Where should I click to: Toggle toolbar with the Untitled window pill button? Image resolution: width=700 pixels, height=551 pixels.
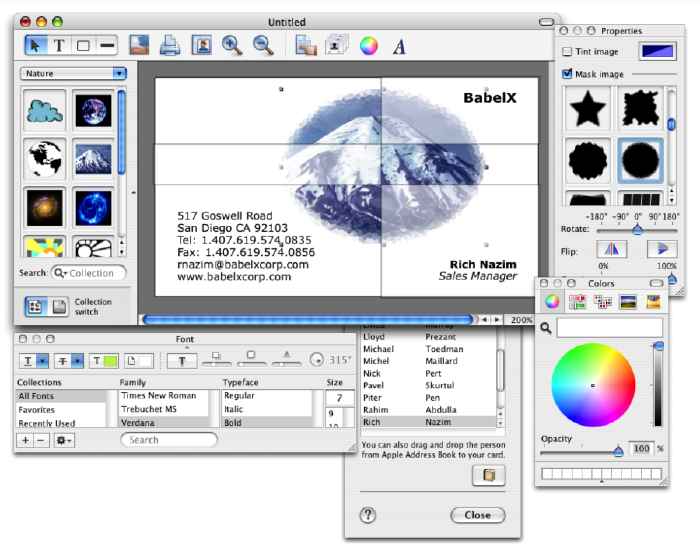click(x=546, y=22)
